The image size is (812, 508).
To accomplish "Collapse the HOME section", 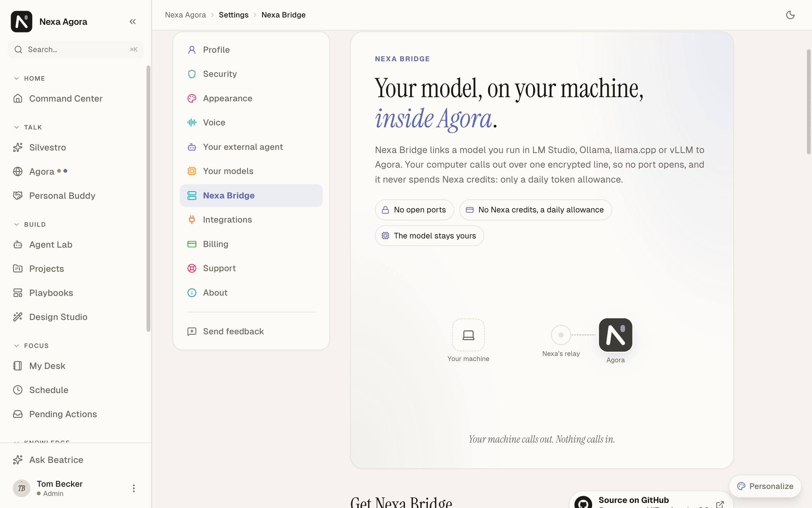I will click(16, 78).
